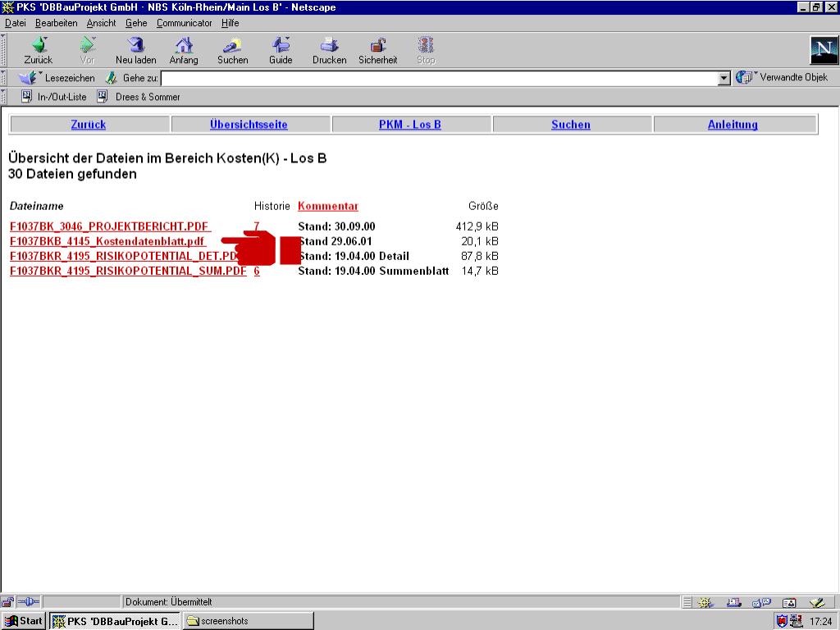Open F1037BKB_4145_Kostendatenblatt.pdf file

(107, 241)
